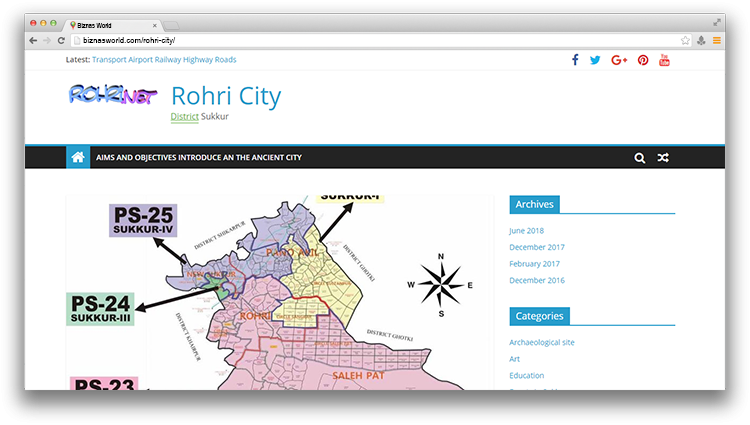Image resolution: width=750 pixels, height=425 pixels.
Task: Switch to the Biznas World tab
Action: click(x=110, y=23)
